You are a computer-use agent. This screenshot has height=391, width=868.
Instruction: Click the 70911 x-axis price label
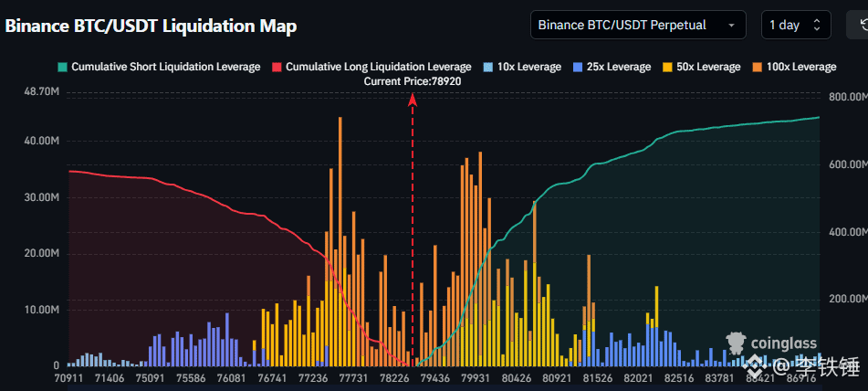[69, 379]
